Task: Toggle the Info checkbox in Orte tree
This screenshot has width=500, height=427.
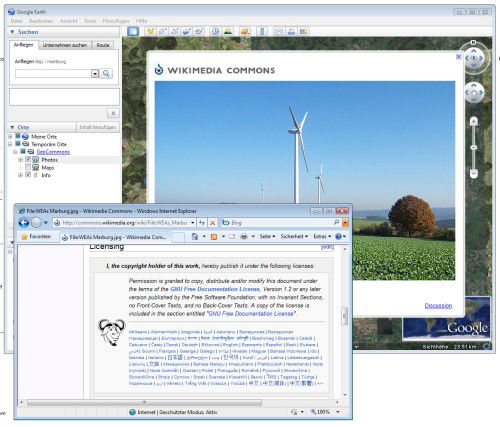Action: point(28,175)
